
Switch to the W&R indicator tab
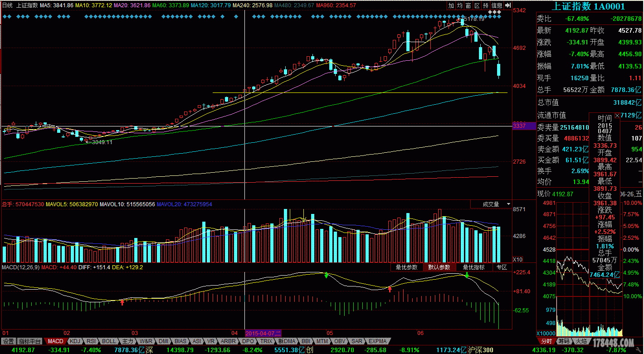point(146,341)
